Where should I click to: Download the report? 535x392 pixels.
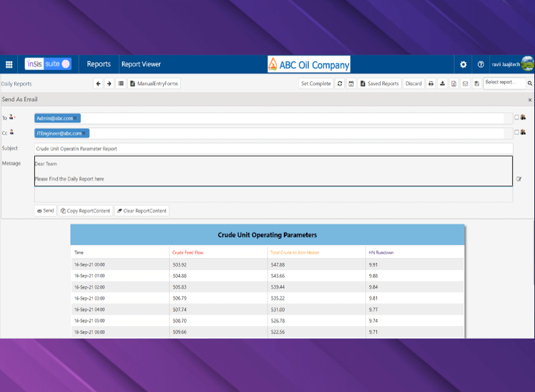click(x=442, y=83)
